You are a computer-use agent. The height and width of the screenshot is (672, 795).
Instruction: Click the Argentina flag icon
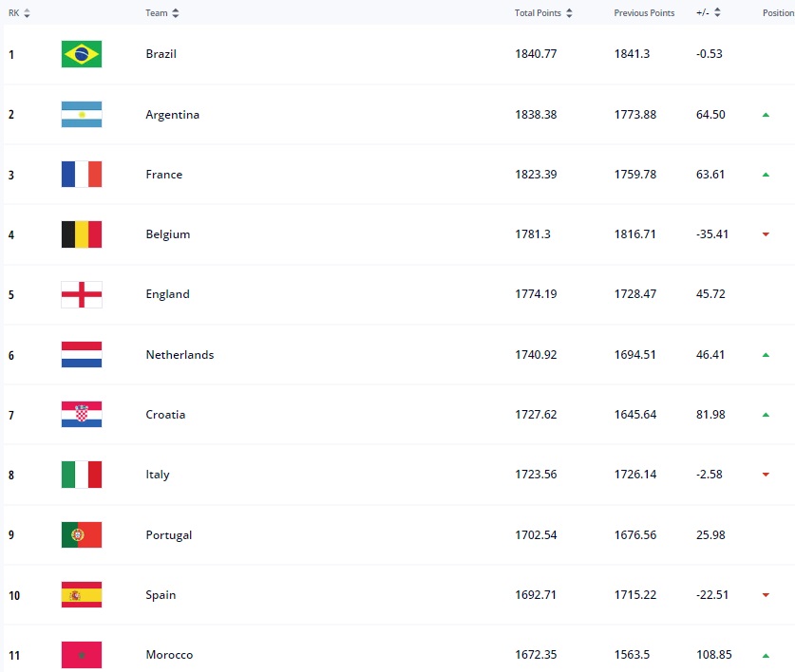(x=81, y=114)
